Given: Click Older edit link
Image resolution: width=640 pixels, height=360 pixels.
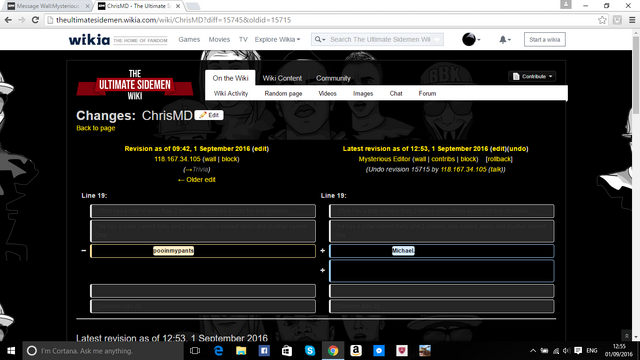Looking at the screenshot, I should pyautogui.click(x=197, y=180).
